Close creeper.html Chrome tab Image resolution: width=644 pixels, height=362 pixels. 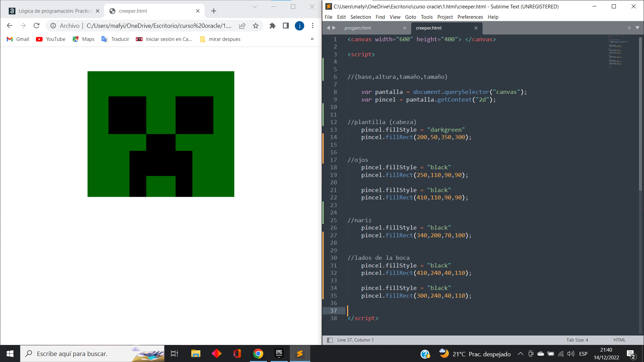coord(198,11)
